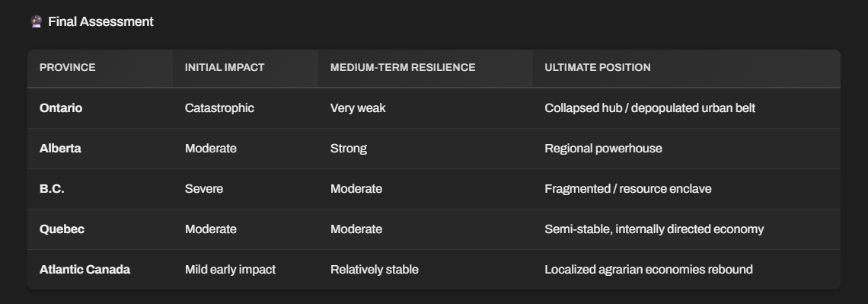
Task: Click the MEDIUM-TERM RESILIENCE column header
Action: coord(403,68)
